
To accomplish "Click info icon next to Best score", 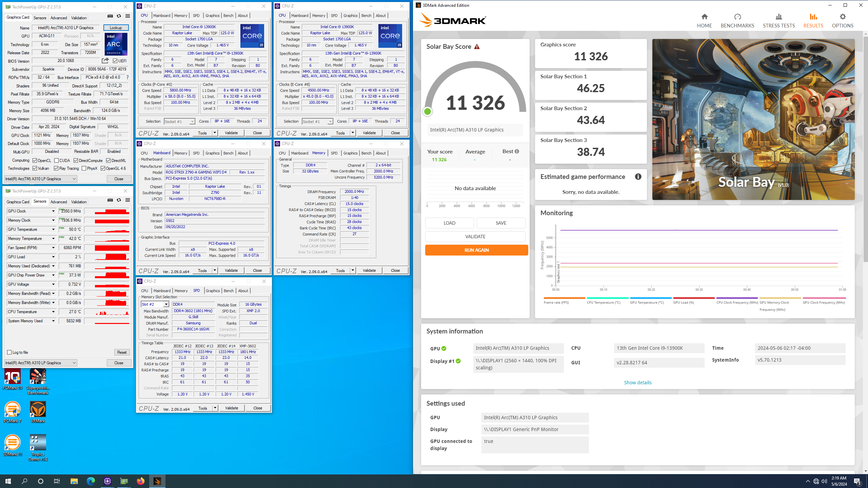I will pyautogui.click(x=517, y=151).
